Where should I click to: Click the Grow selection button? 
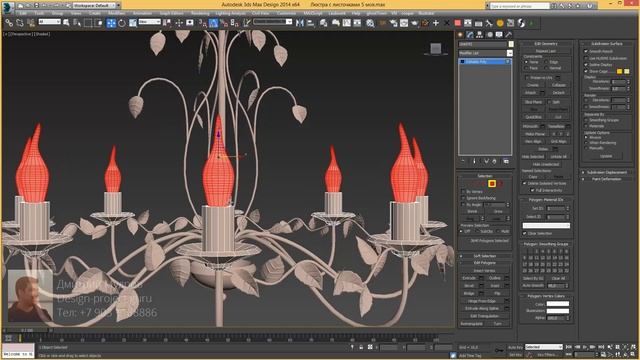(498, 211)
